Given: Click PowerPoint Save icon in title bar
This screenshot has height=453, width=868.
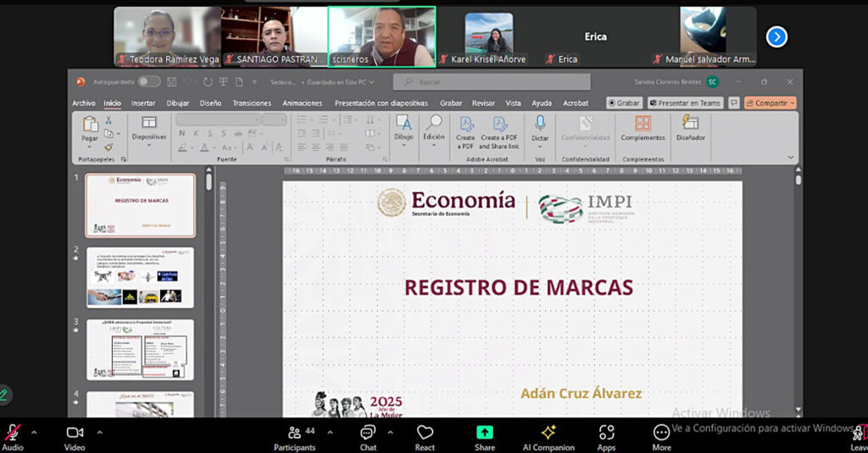Looking at the screenshot, I should (171, 82).
